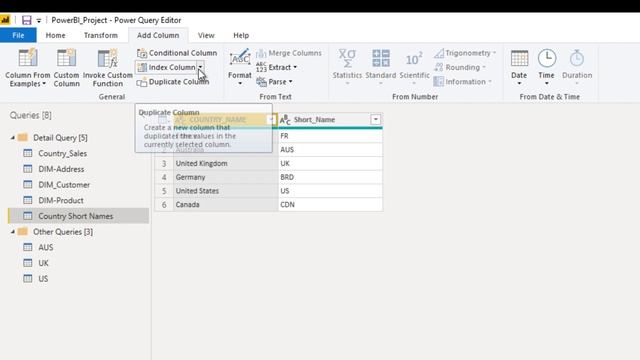This screenshot has width=640, height=360.
Task: Open the Trigonometry dropdown
Action: (x=465, y=53)
